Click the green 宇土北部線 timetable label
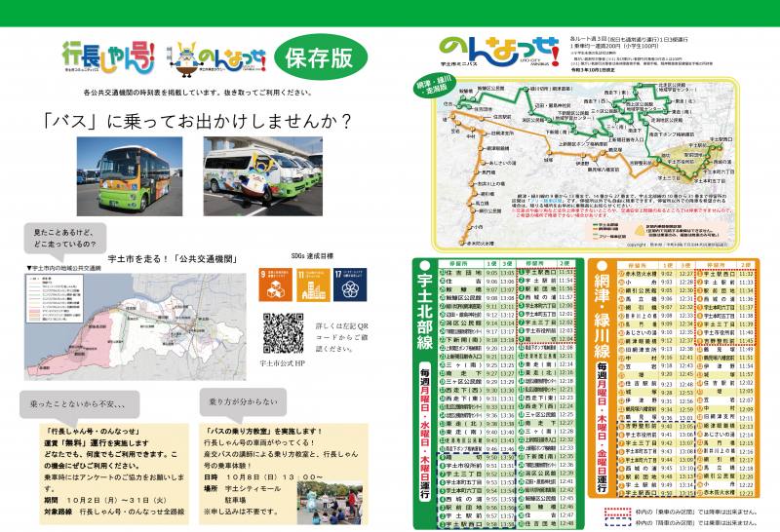The image size is (780, 532). click(425, 311)
